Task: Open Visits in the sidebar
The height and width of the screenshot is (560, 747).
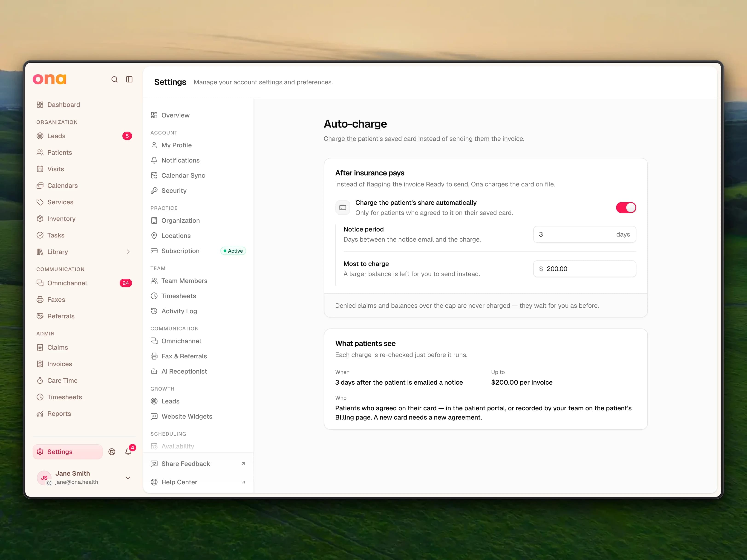Action: (x=84, y=169)
